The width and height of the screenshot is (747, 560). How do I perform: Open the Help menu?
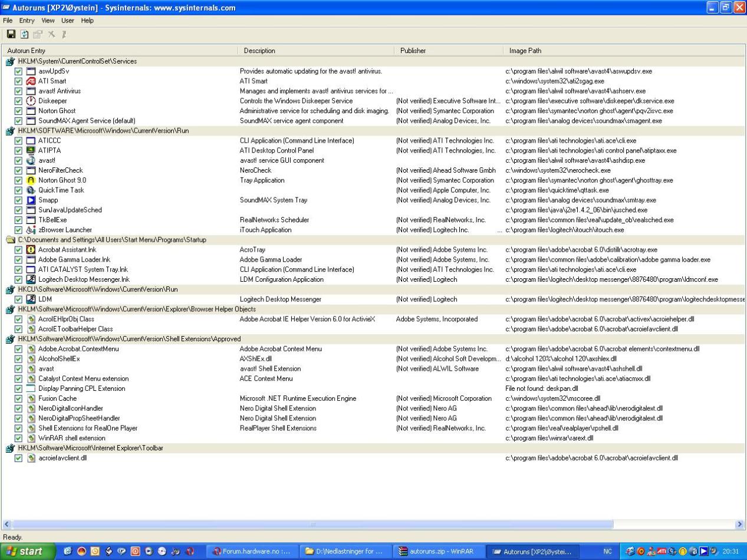pos(87,20)
